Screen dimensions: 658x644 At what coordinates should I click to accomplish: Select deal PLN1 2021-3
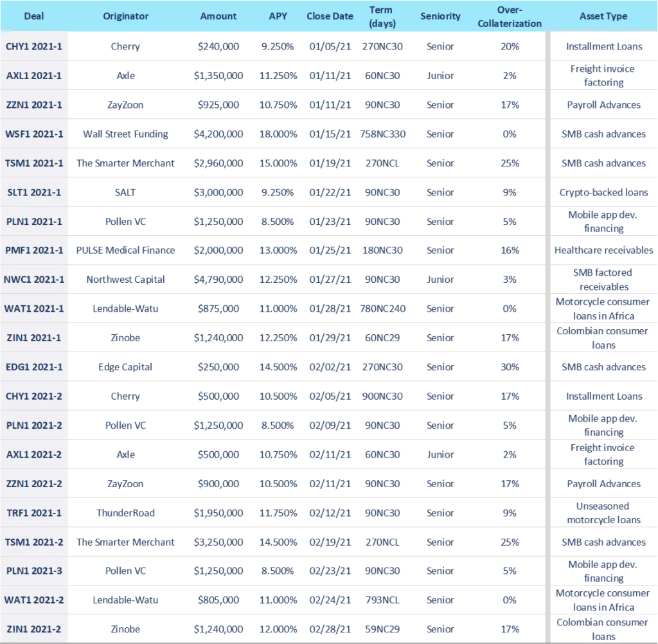click(x=34, y=571)
